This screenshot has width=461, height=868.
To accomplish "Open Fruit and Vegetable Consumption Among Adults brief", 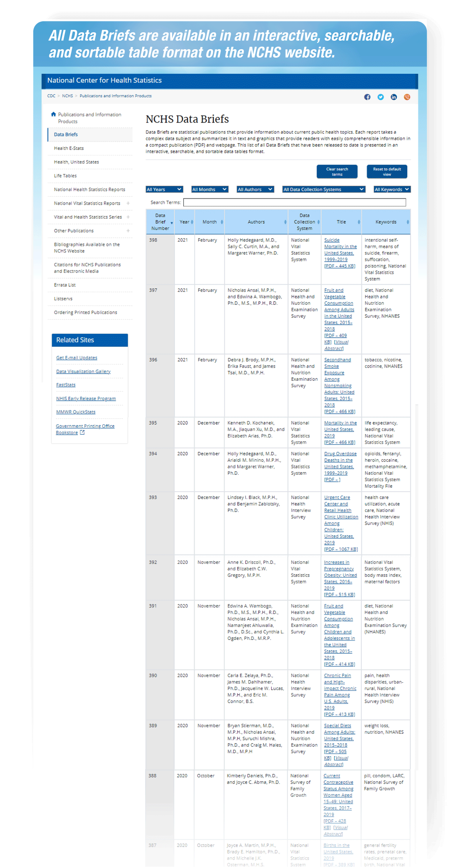I will (339, 310).
